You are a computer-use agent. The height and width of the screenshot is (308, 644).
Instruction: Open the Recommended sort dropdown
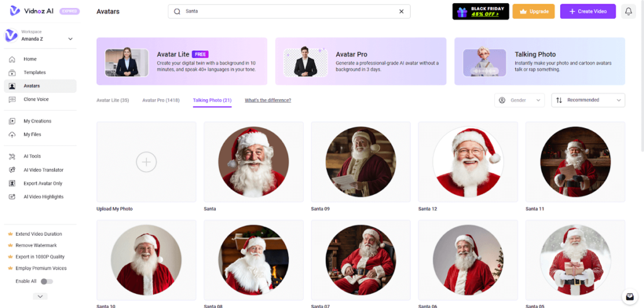(x=588, y=100)
